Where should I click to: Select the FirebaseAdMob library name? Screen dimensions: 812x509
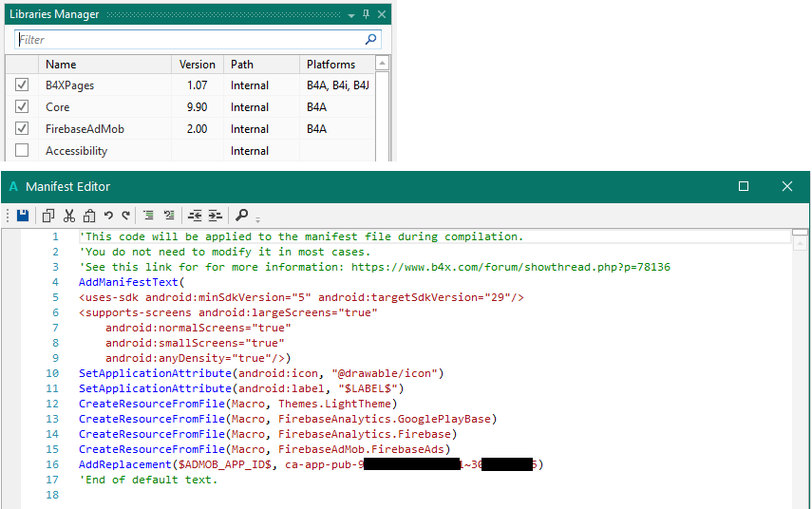(x=85, y=129)
